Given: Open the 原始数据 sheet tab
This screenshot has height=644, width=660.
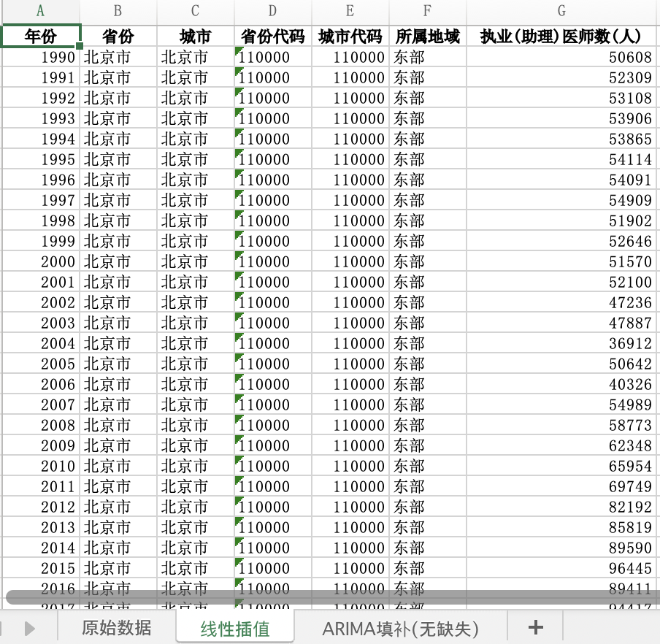Looking at the screenshot, I should click(116, 628).
